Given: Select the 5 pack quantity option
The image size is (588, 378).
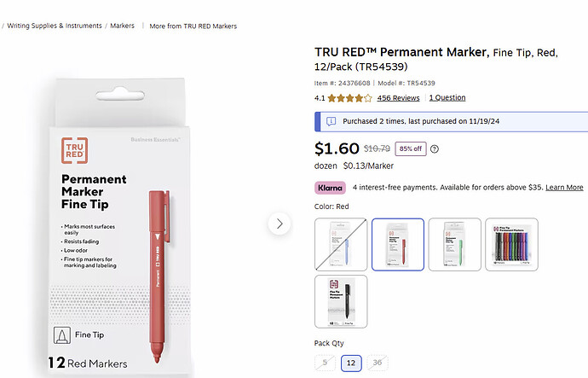Looking at the screenshot, I should pyautogui.click(x=325, y=363).
